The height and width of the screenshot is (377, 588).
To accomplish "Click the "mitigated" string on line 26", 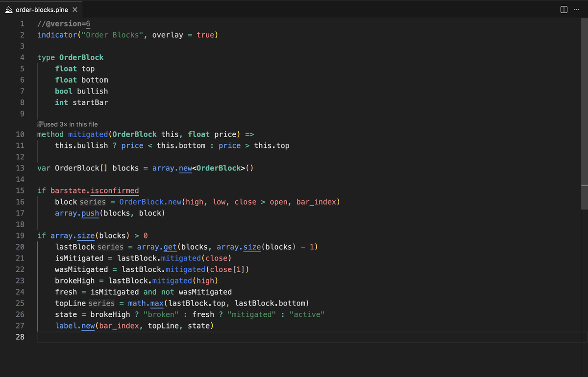I will coord(252,314).
